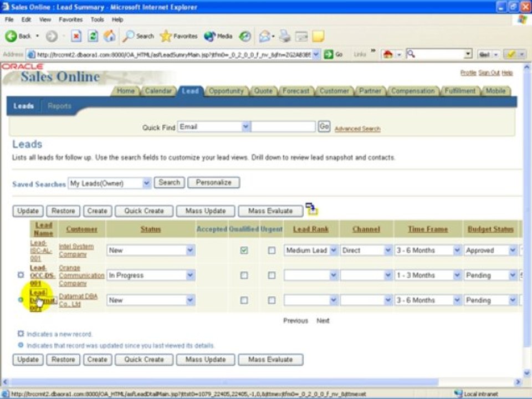Click the Sign Out link
This screenshot has height=399, width=532.
pos(489,73)
